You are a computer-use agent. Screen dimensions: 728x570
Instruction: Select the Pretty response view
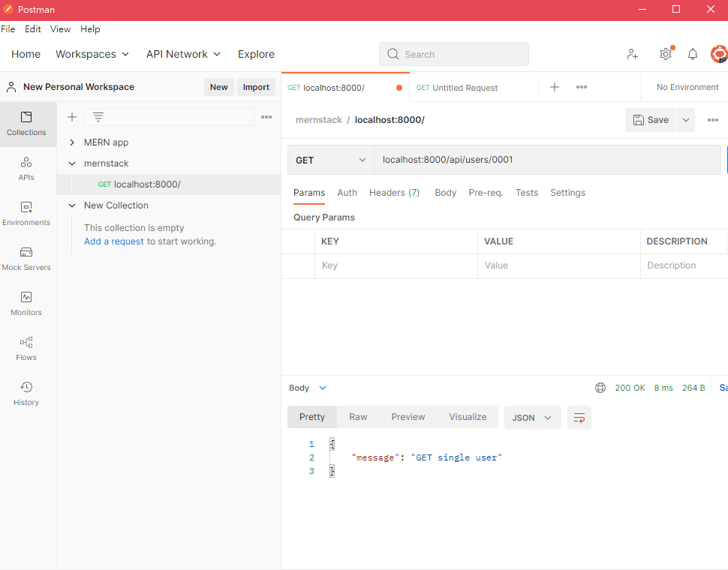point(312,417)
